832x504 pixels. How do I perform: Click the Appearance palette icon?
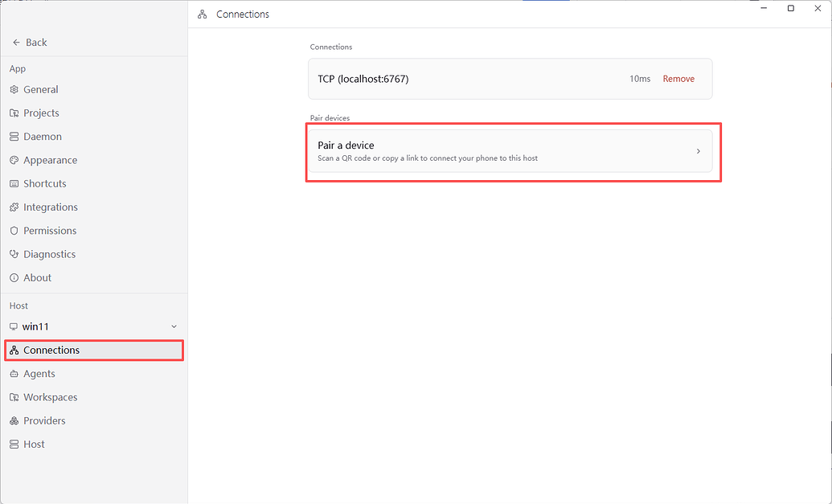[x=14, y=160]
